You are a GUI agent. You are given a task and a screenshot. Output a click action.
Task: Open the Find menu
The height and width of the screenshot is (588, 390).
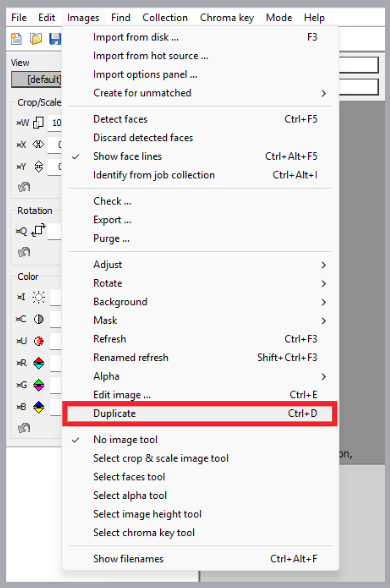pyautogui.click(x=121, y=18)
